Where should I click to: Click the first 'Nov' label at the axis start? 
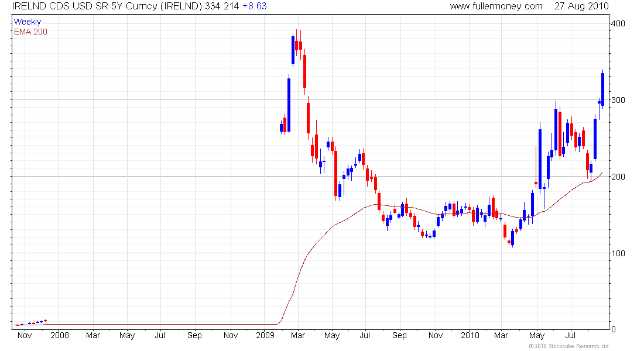click(x=25, y=335)
